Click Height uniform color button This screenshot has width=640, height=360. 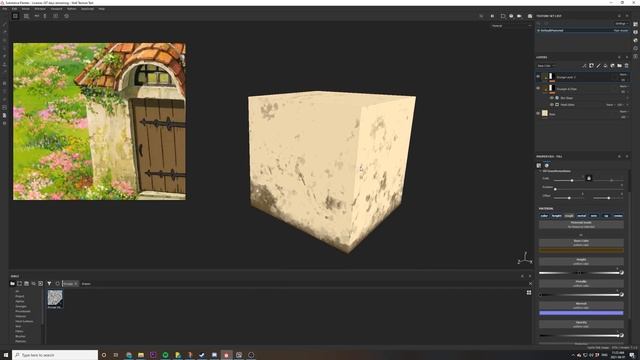click(581, 261)
